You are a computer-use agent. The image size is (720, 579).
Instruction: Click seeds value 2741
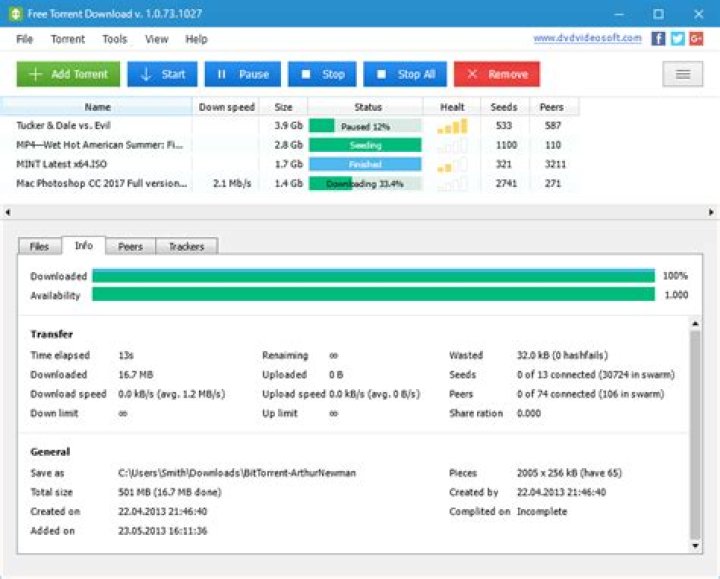(x=506, y=184)
